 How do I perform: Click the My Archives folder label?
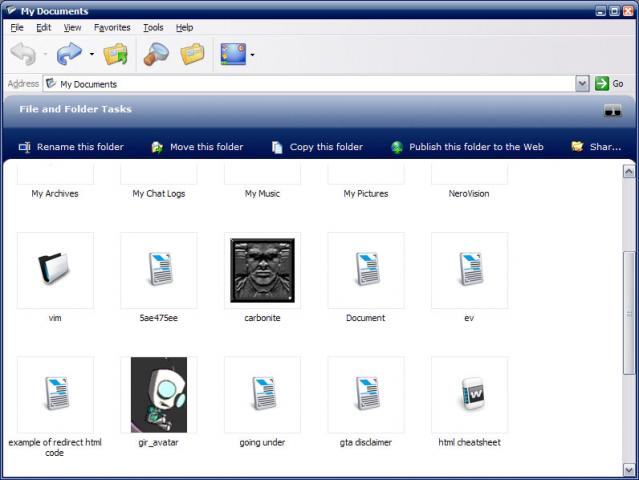coord(55,194)
